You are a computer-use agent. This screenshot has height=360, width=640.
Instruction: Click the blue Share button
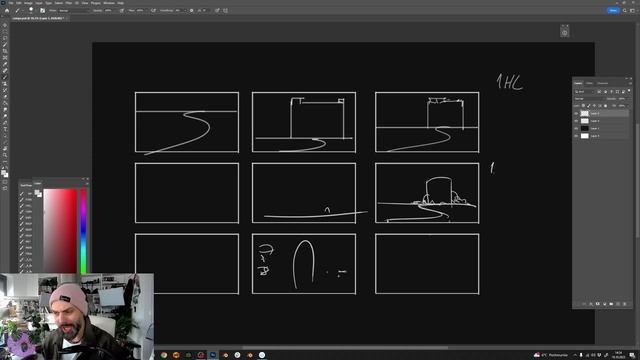[613, 10]
